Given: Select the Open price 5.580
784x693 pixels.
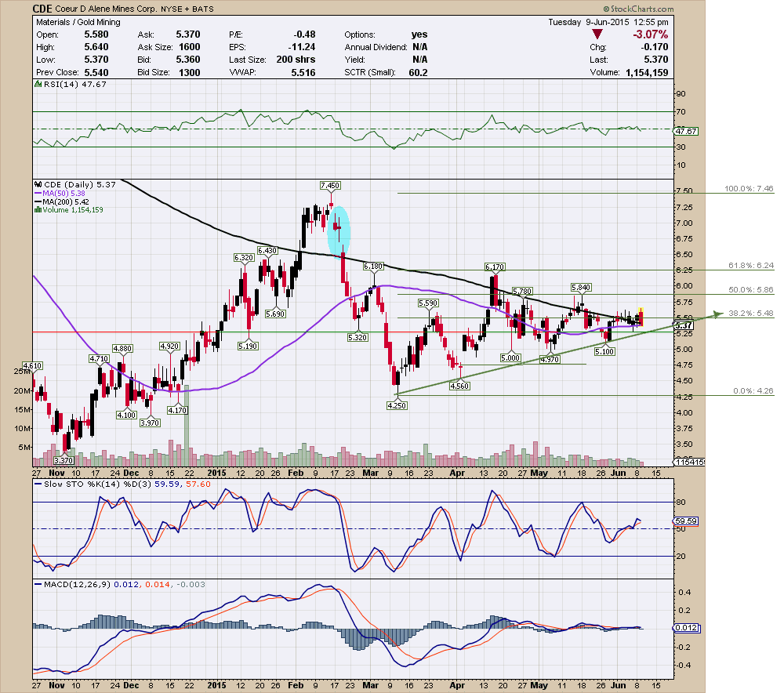Looking at the screenshot, I should click(x=96, y=34).
